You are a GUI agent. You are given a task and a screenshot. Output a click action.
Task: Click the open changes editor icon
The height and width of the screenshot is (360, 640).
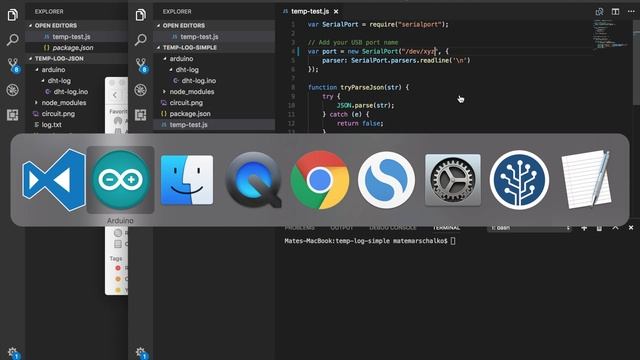coord(599,11)
